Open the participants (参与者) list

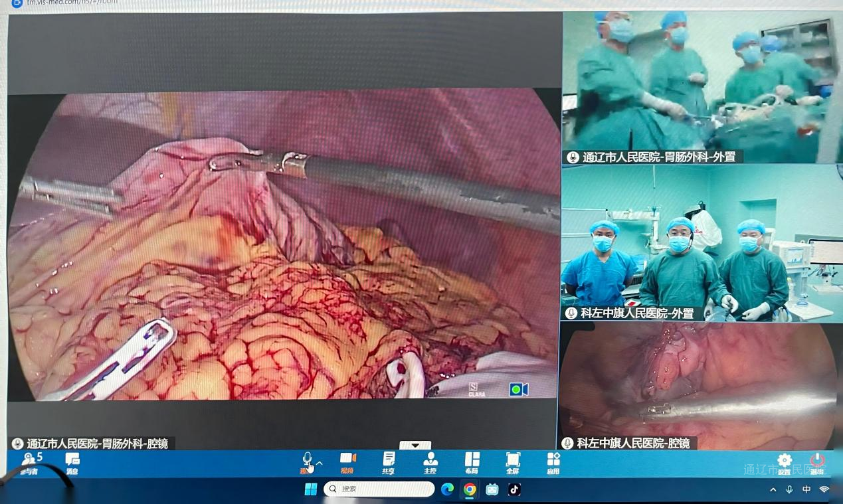click(x=29, y=462)
